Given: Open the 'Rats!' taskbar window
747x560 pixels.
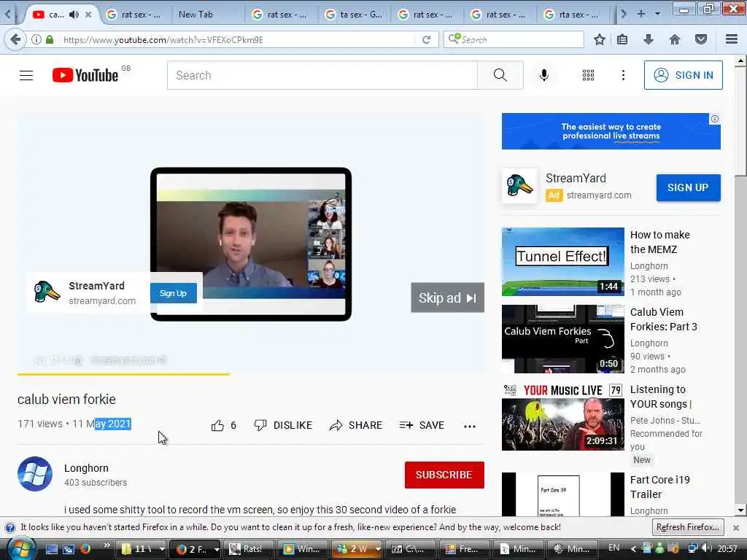Looking at the screenshot, I should [247, 549].
